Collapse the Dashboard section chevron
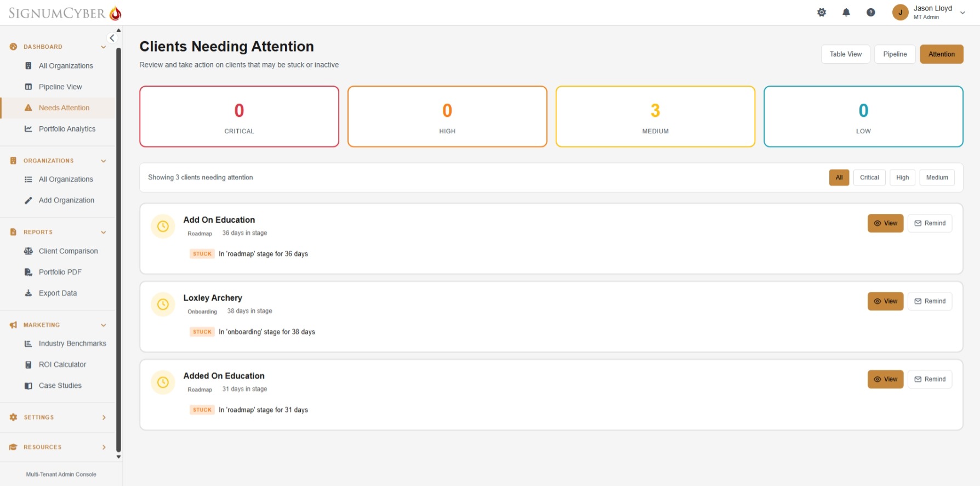 click(x=104, y=47)
